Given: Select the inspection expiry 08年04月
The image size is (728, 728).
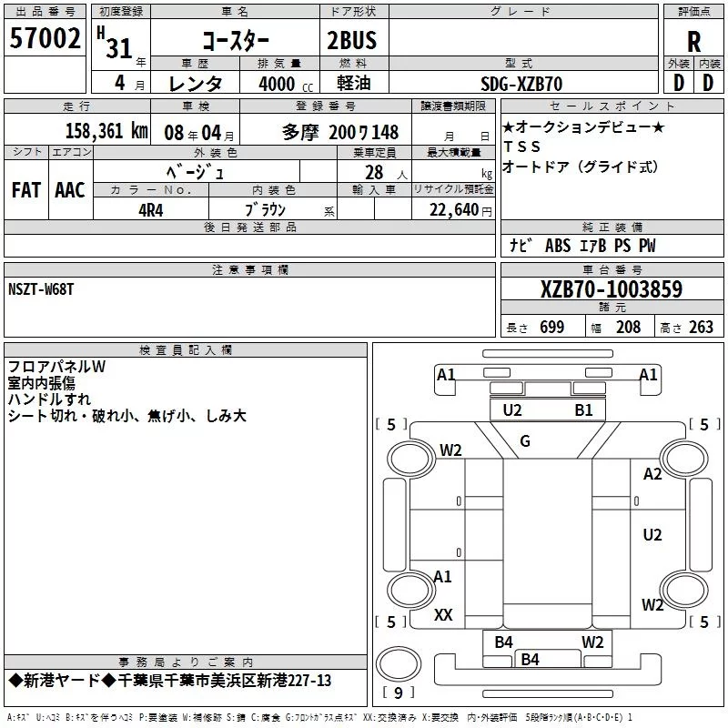Looking at the screenshot, I should [199, 133].
